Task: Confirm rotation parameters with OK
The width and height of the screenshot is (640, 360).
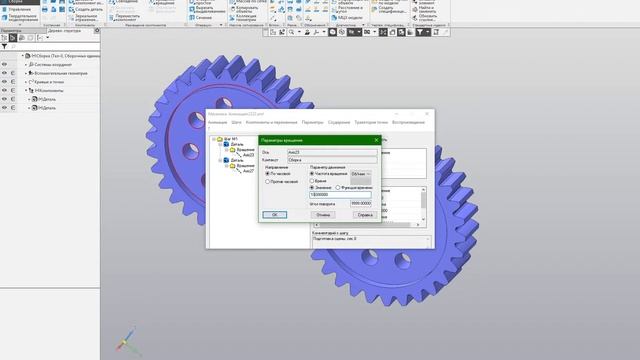Action: coord(274,215)
